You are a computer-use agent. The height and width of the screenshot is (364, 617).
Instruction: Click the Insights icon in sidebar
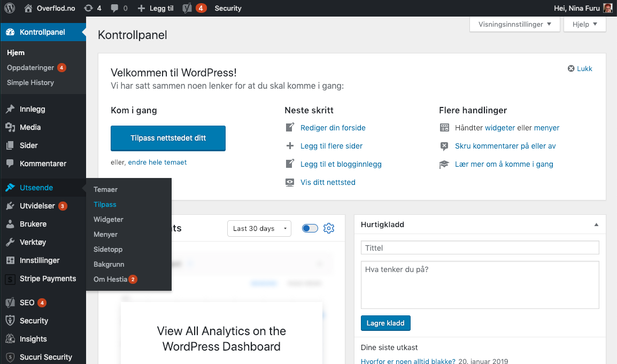coord(10,339)
